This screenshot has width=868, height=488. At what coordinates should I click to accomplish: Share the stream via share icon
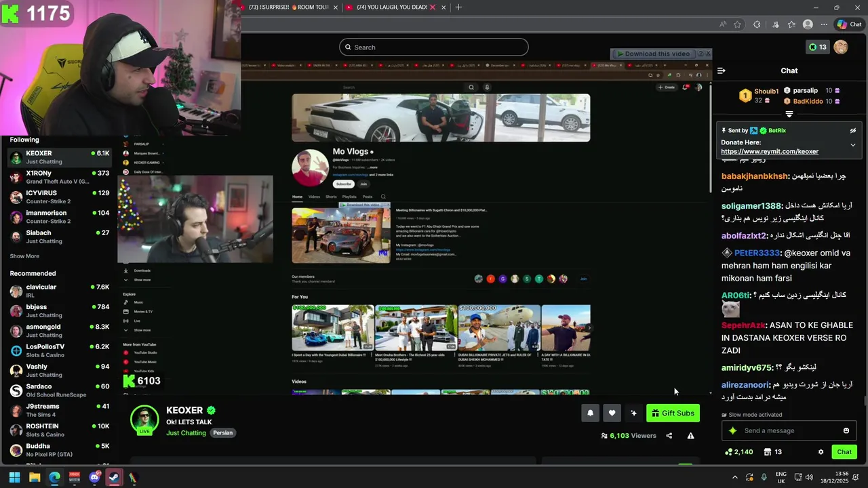(x=669, y=436)
